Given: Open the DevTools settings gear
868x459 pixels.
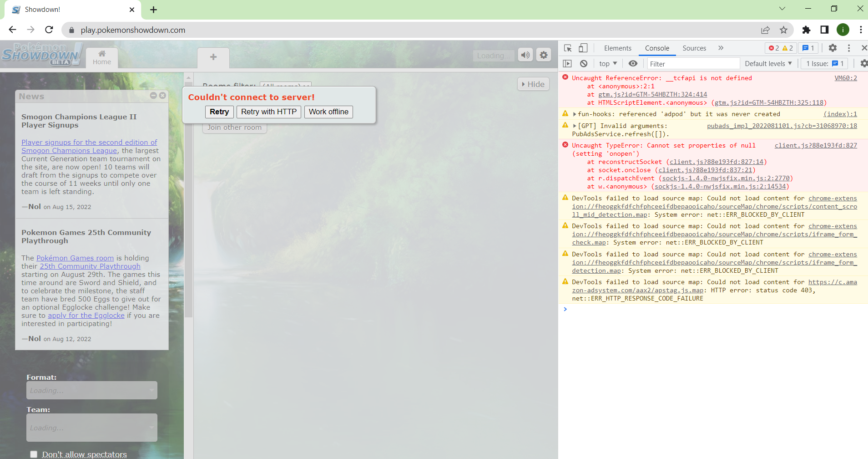Looking at the screenshot, I should point(833,48).
